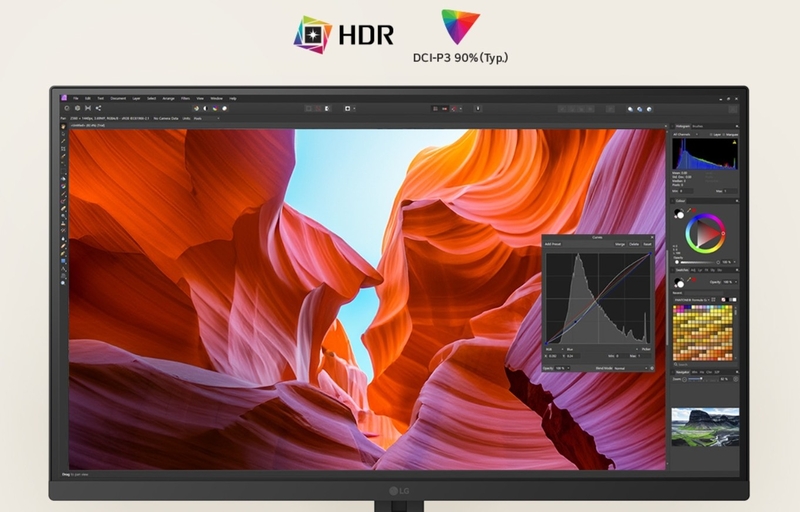Image resolution: width=800 pixels, height=512 pixels.
Task: Adjust the Navigator zoom slider
Action: (x=702, y=379)
